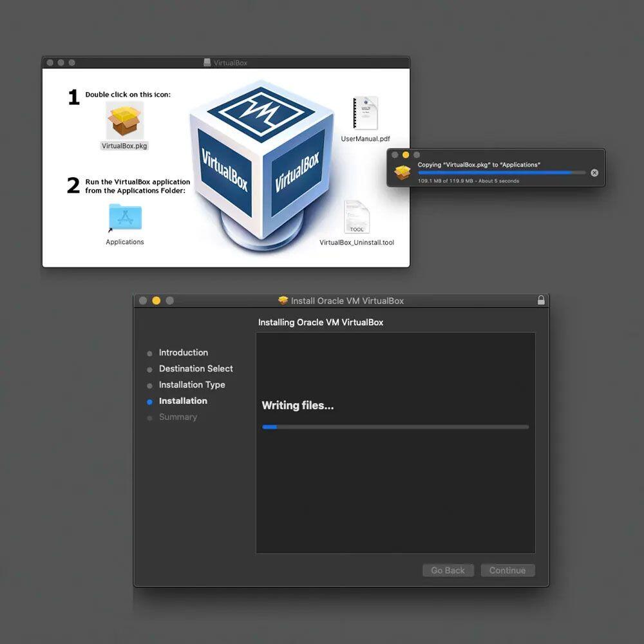Click the VirtualBox.pkg file name label
Screen dimensions: 644x644
[124, 146]
